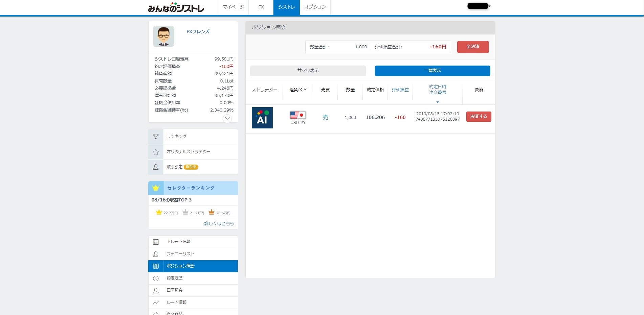Click the crown icon in セレクターランキング header
The image size is (644, 315).
156,188
